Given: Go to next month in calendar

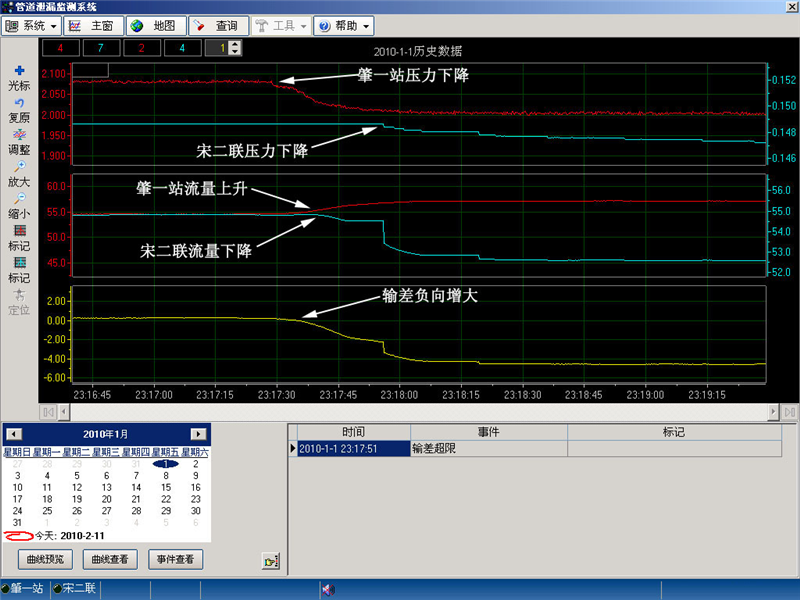Looking at the screenshot, I should pyautogui.click(x=199, y=434).
